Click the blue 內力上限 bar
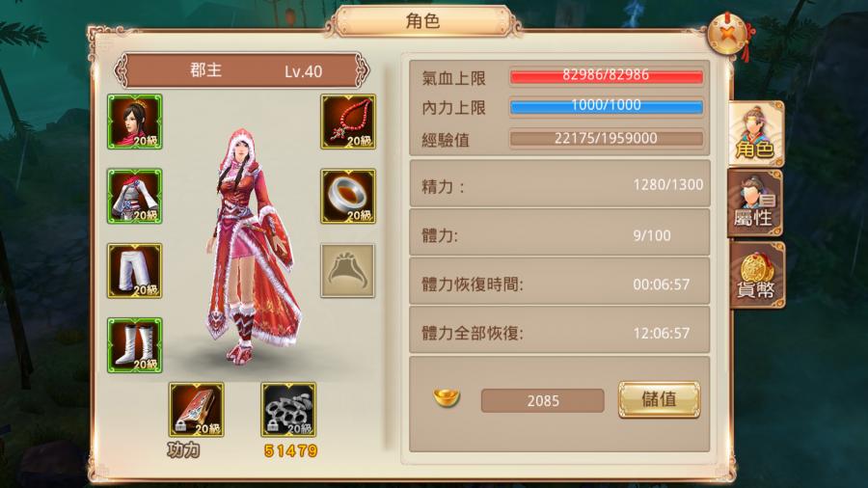The height and width of the screenshot is (488, 868). tap(607, 106)
